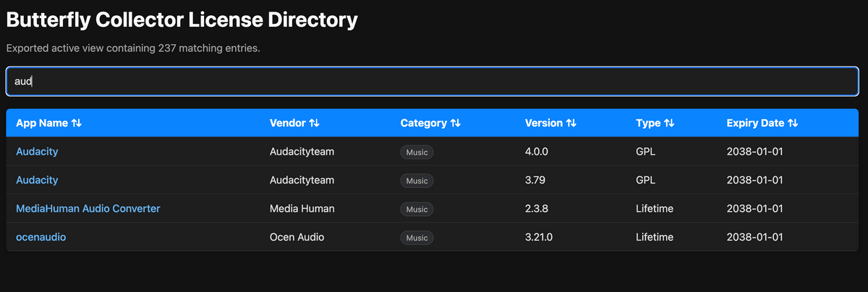Click the Music badge in the 3.79 row

[417, 181]
